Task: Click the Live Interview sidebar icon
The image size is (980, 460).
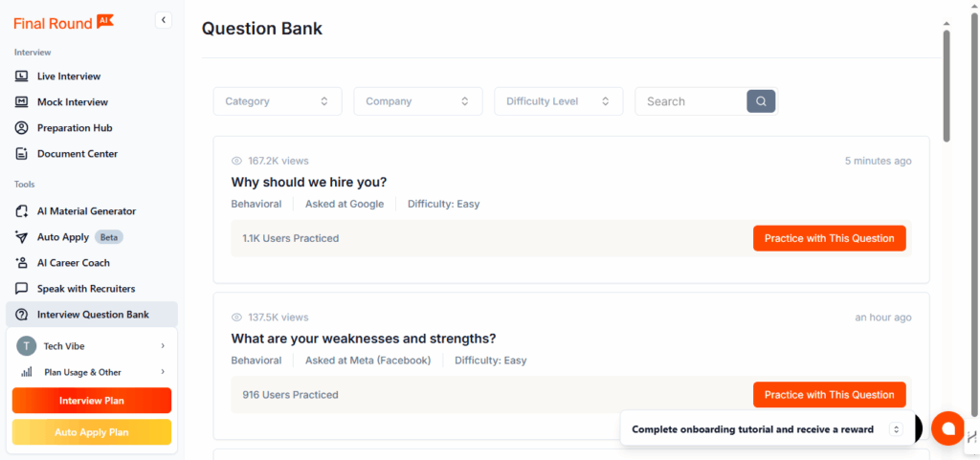Action: coord(21,77)
